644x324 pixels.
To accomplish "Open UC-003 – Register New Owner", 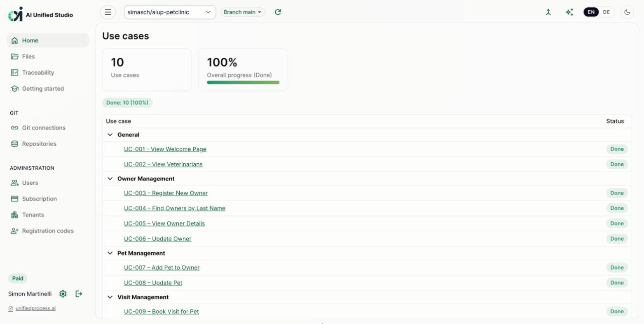I will tap(166, 193).
